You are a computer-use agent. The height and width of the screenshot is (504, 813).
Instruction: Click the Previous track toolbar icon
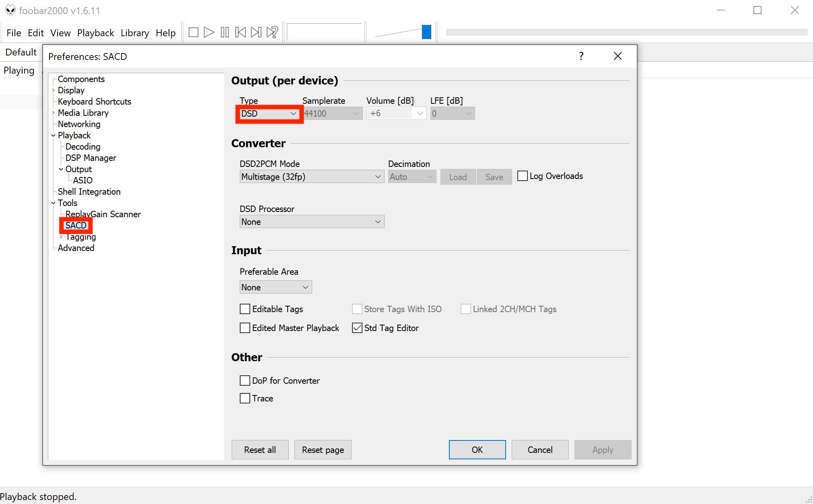point(241,32)
